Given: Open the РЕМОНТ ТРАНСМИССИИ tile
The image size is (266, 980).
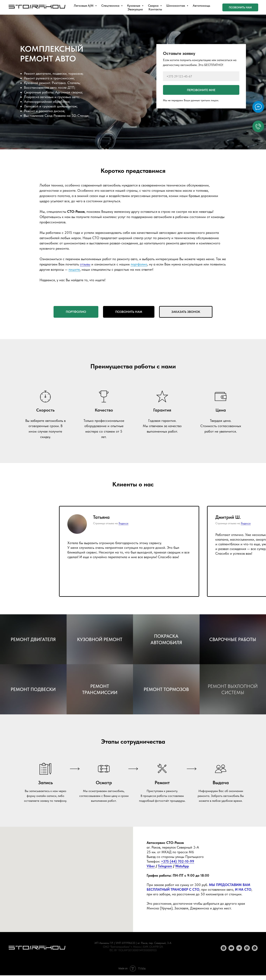Looking at the screenshot, I should [100, 689].
